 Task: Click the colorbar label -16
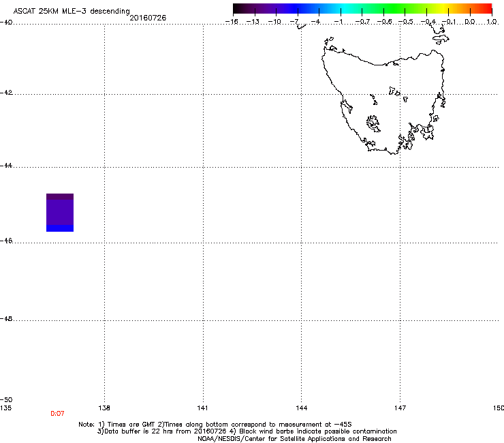point(232,22)
